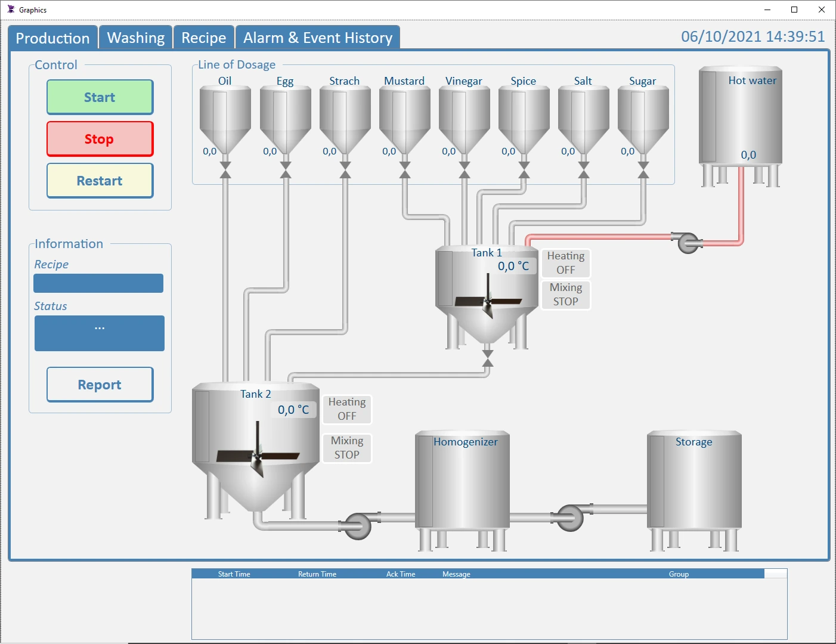This screenshot has width=836, height=644.
Task: Click the Tank 1 outlet valve
Action: tap(488, 358)
